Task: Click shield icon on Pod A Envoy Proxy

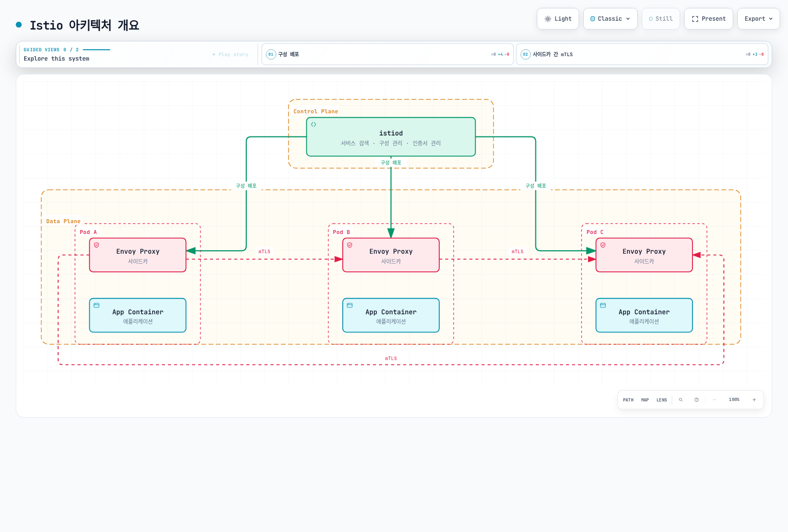Action: 97,245
